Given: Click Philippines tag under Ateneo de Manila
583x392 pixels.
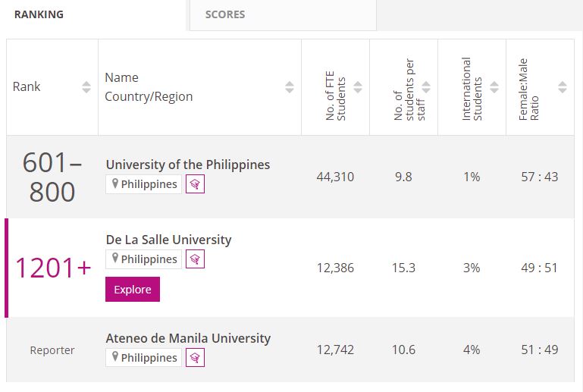Looking at the screenshot, I should point(144,358).
